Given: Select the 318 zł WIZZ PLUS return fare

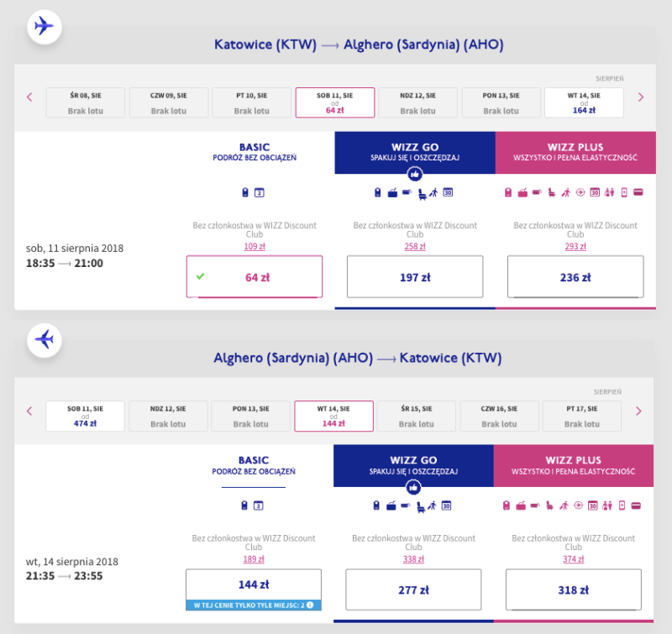Looking at the screenshot, I should pos(574,589).
